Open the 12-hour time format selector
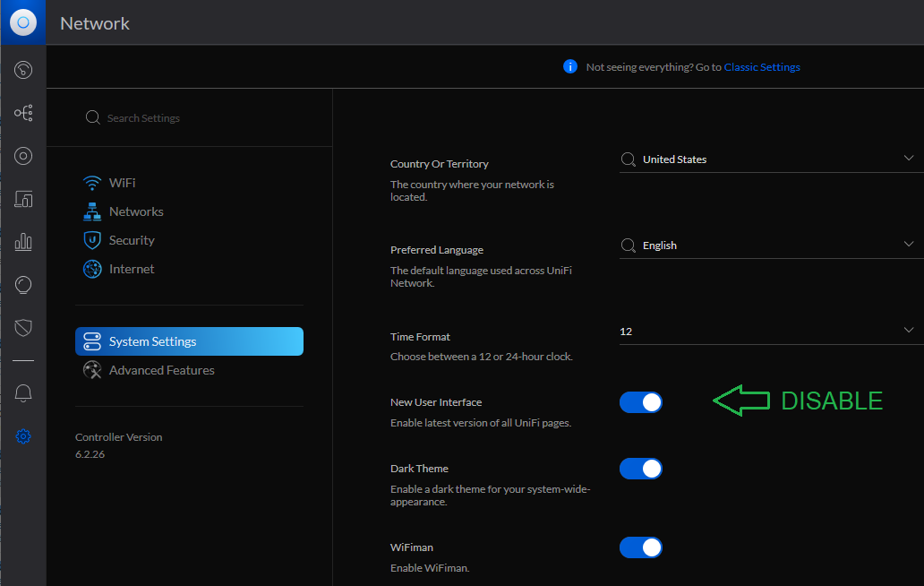Viewport: 924px width, 586px height. [772, 332]
